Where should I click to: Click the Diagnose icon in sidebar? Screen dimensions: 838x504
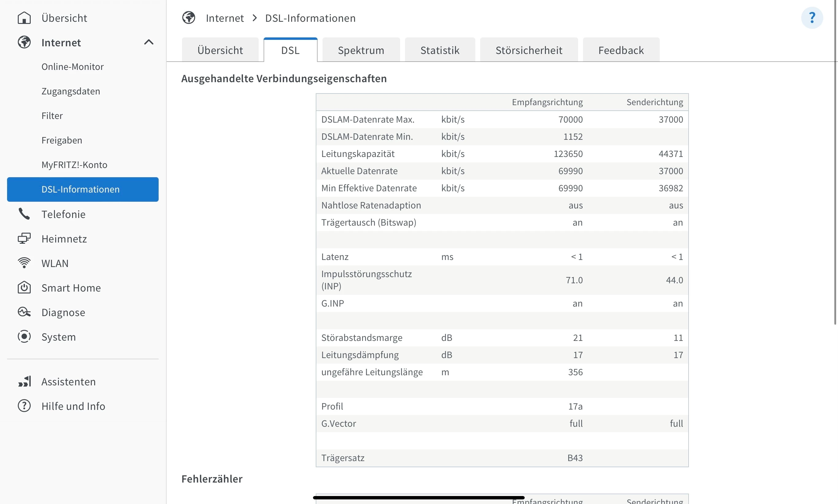click(24, 312)
